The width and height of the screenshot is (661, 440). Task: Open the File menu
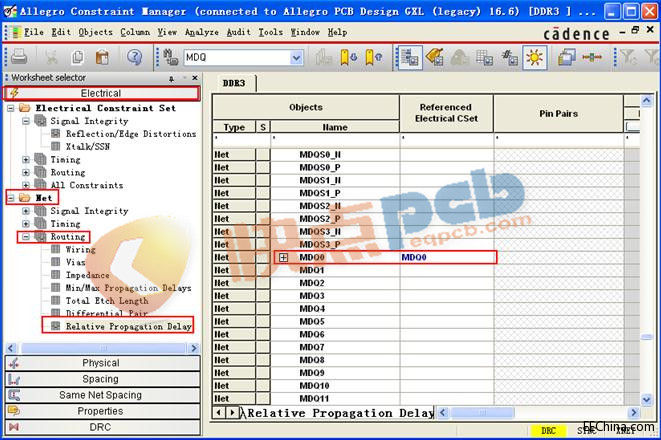[34, 32]
